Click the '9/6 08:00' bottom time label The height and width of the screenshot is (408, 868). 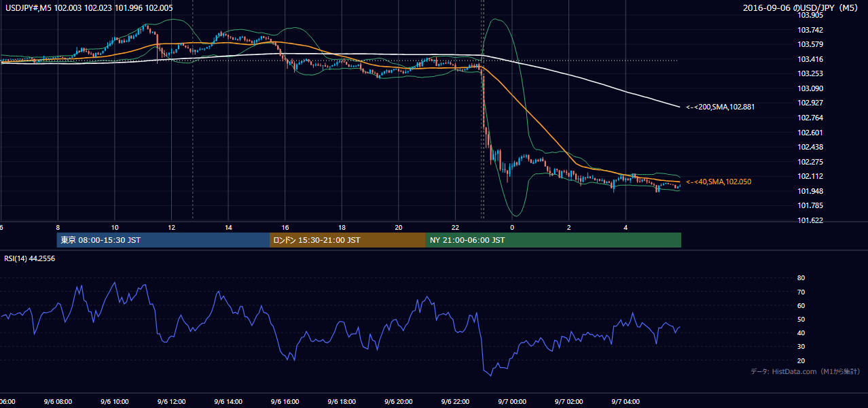pos(57,402)
